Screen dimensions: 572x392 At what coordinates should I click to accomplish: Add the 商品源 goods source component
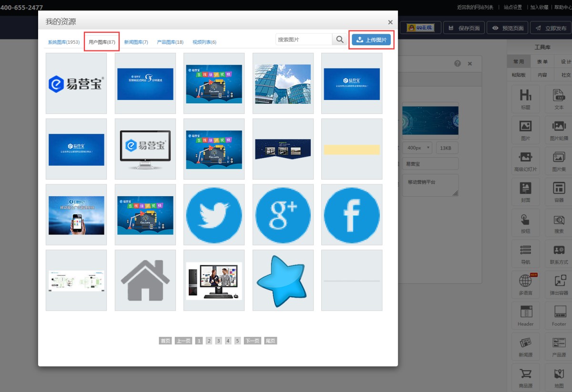(x=525, y=378)
